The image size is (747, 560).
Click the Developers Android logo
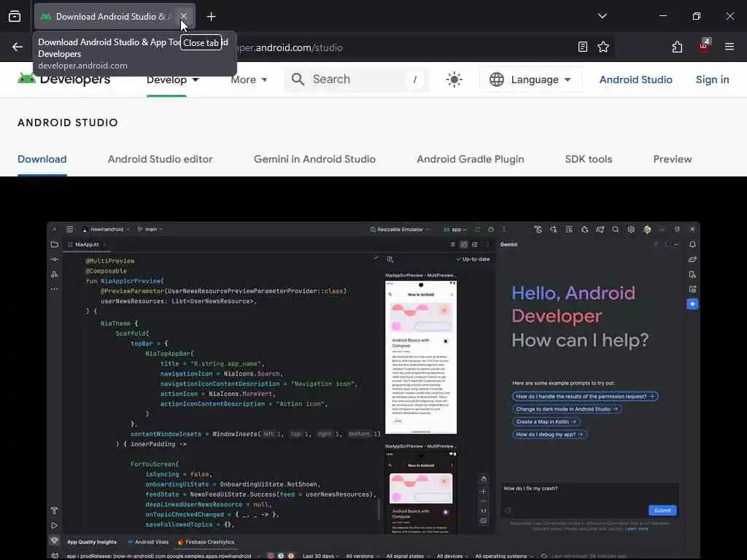pyautogui.click(x=64, y=79)
